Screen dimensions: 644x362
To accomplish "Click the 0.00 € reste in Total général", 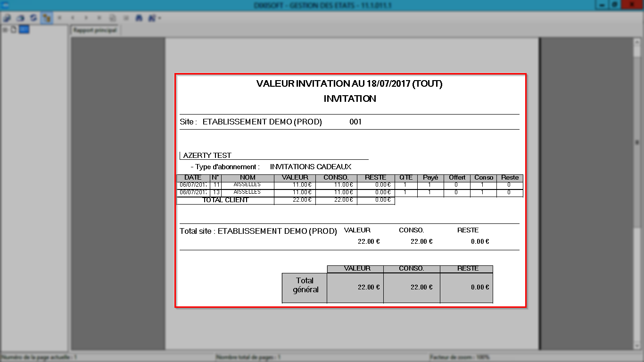I will (480, 287).
